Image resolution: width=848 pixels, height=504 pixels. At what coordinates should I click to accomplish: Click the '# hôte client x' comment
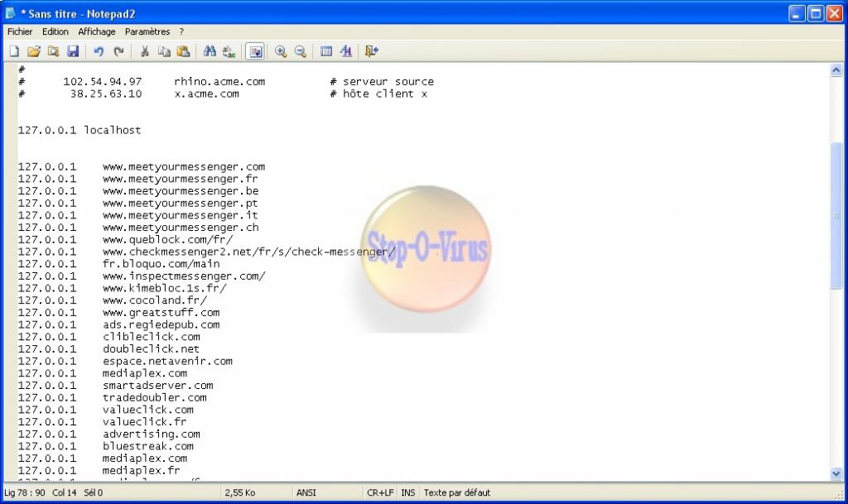tap(378, 94)
